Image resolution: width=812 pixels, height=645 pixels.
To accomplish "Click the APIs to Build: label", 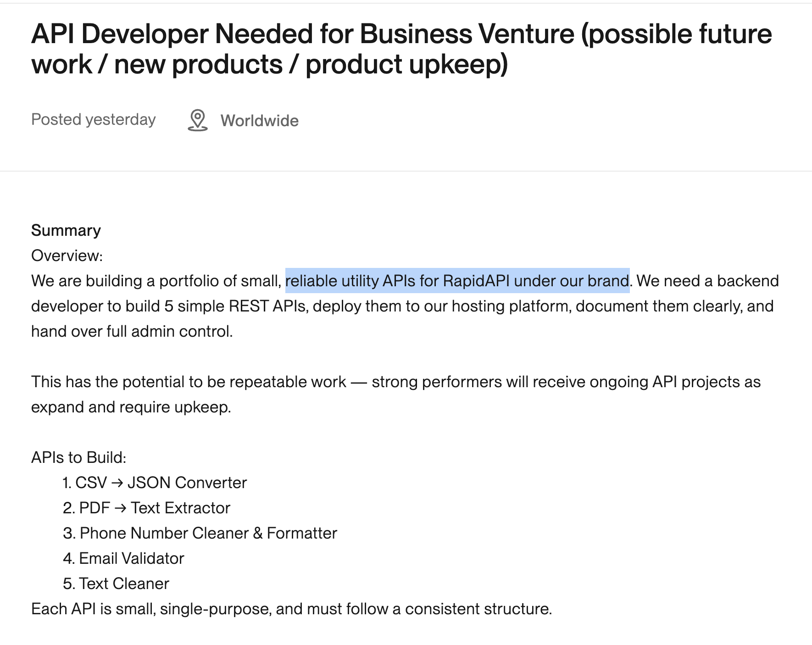I will click(x=79, y=457).
